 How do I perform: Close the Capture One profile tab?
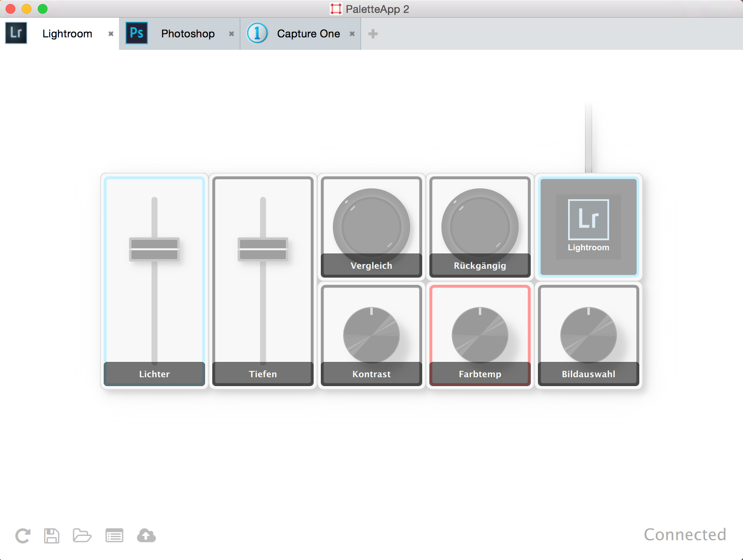pos(352,34)
